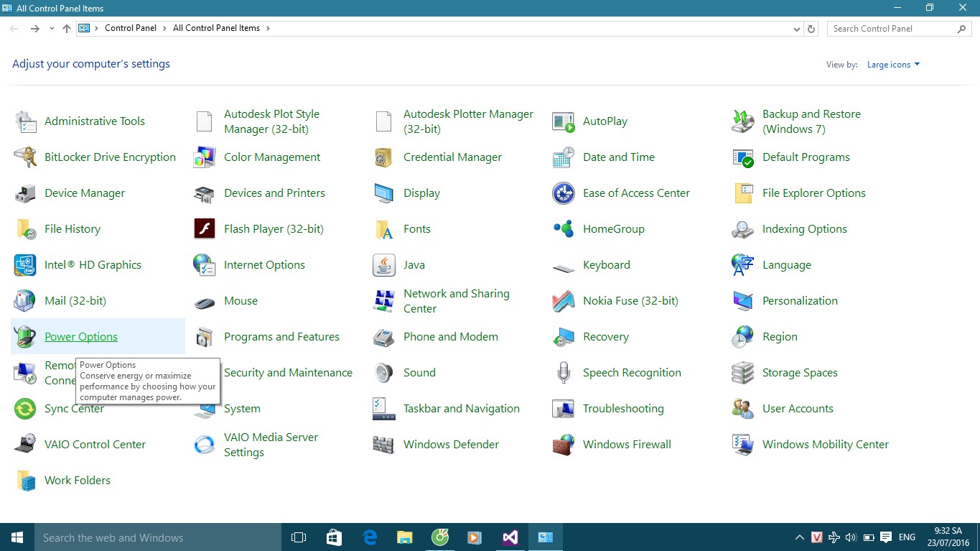Image resolution: width=980 pixels, height=551 pixels.
Task: Open the Color Management icon
Action: pos(205,157)
